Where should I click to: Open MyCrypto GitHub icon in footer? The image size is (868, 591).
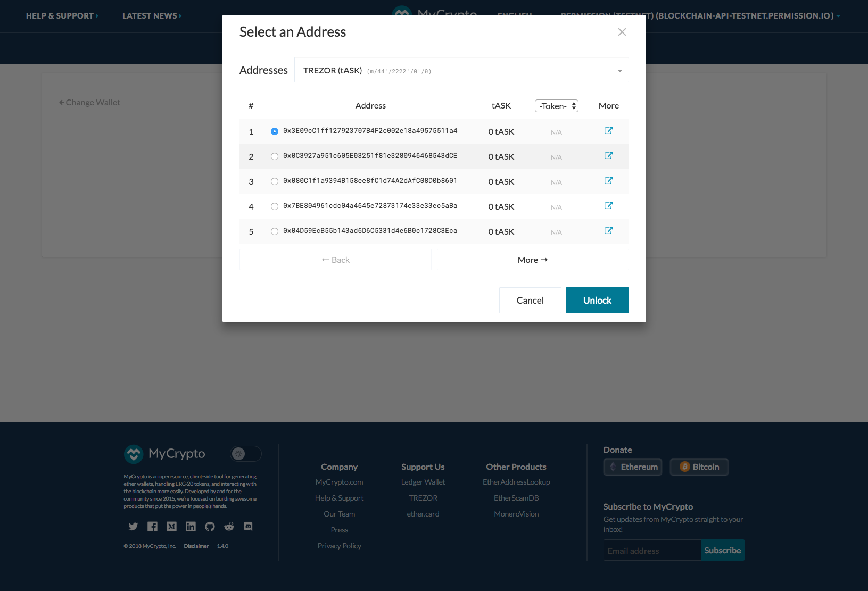210,527
